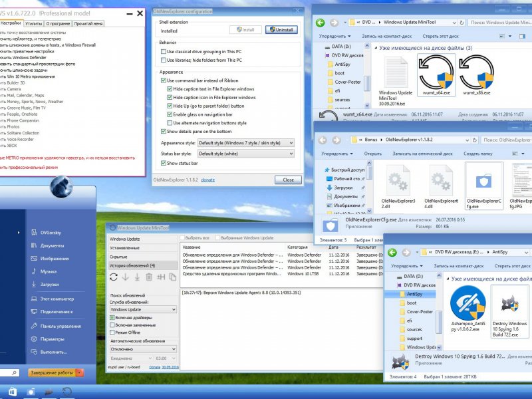The width and height of the screenshot is (532, 399).
Task: Click green back arrow in Windows Update MiniTool explorer
Action: click(x=320, y=23)
